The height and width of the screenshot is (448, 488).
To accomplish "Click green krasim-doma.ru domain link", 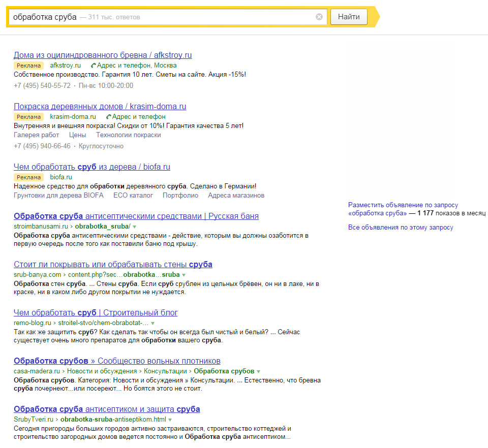I will 73,117.
